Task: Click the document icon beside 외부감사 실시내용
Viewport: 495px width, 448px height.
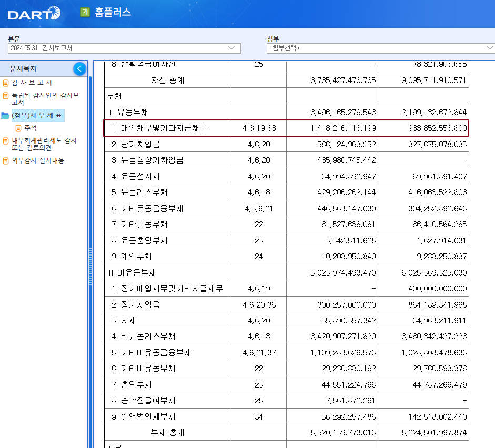Action: tap(6, 160)
